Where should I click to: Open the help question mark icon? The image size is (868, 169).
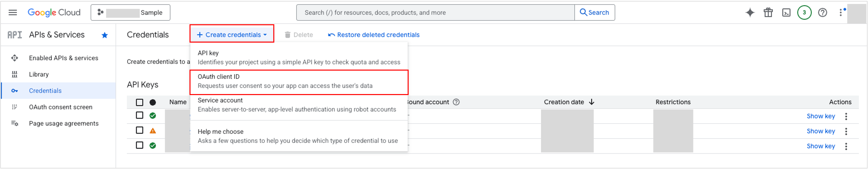pos(823,12)
